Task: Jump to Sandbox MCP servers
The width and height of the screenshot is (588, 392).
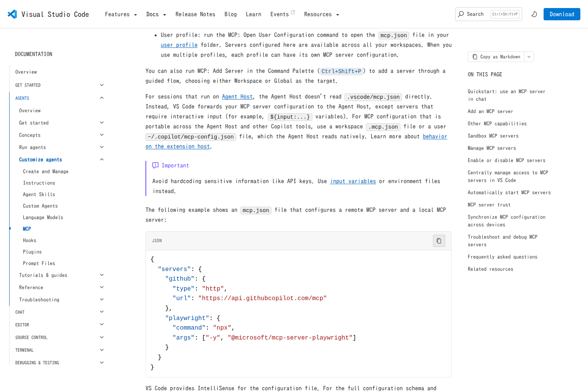Action: click(x=493, y=136)
